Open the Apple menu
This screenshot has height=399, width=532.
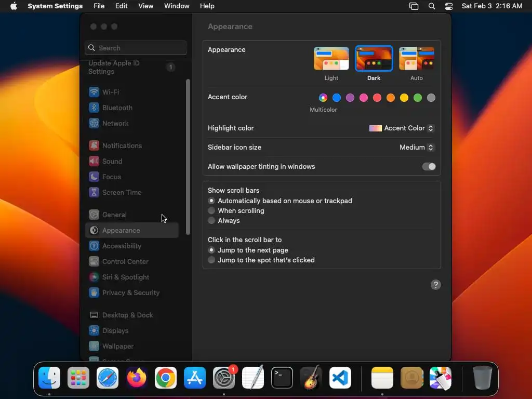click(14, 6)
